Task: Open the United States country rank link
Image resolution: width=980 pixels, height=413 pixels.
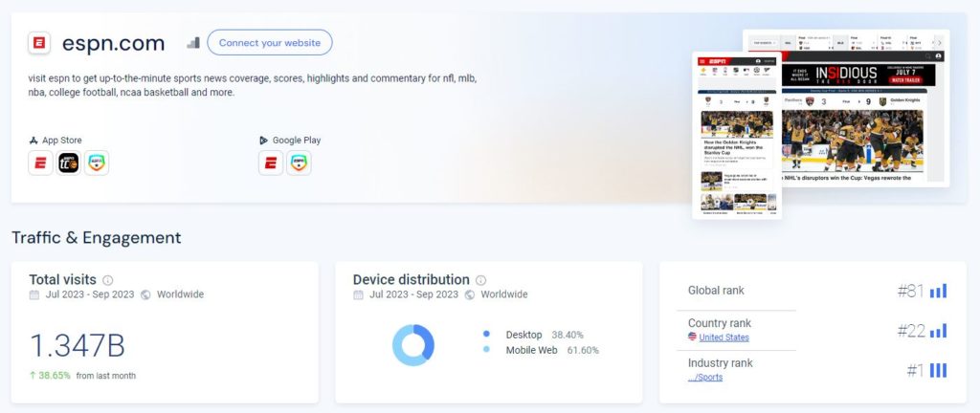Action: [x=724, y=337]
